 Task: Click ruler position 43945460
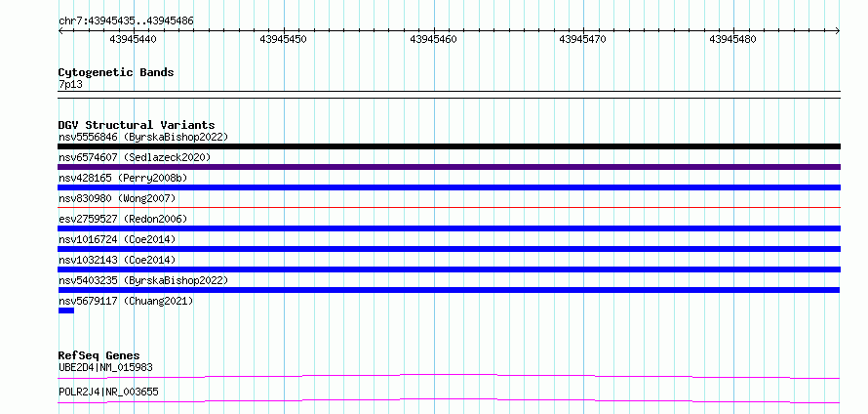(433, 39)
